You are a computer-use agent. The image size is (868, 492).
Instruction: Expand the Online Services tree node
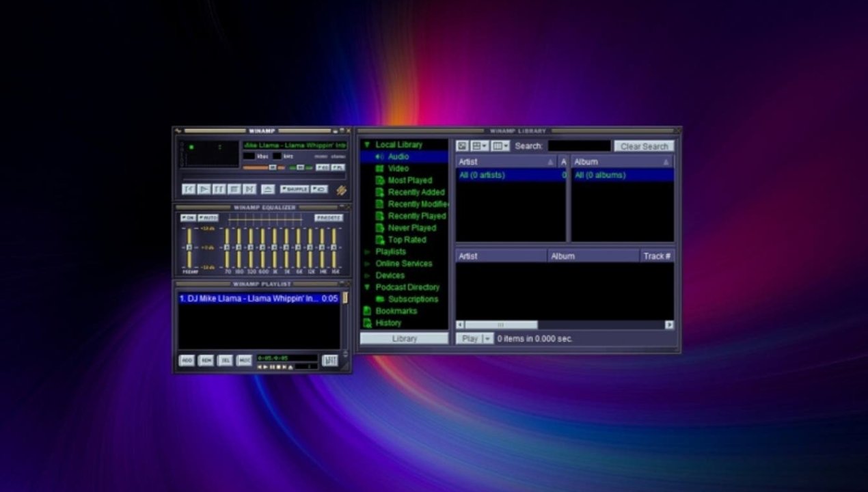point(367,264)
